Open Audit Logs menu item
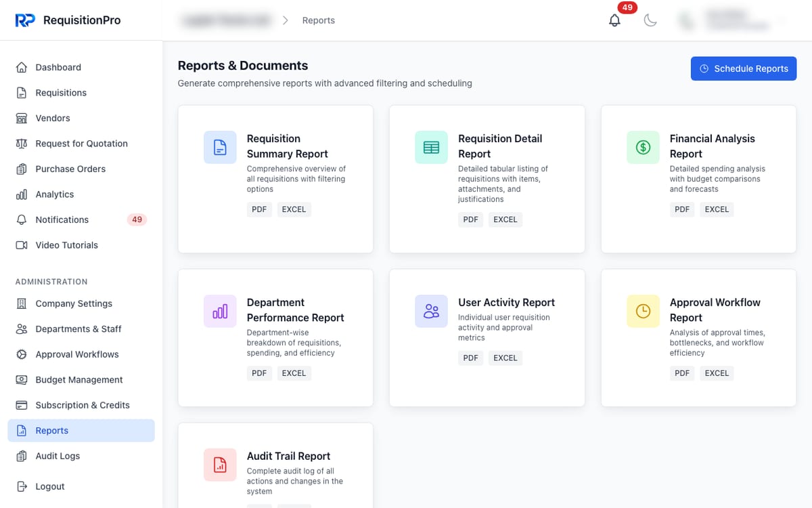 click(x=81, y=456)
